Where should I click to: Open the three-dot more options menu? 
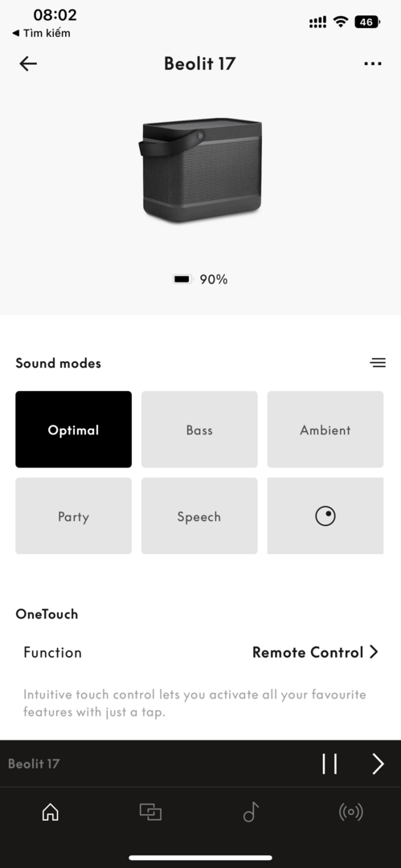click(373, 63)
